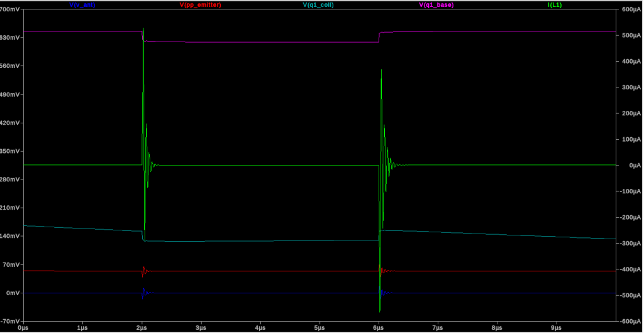Click the 2µs time axis label

pos(142,329)
